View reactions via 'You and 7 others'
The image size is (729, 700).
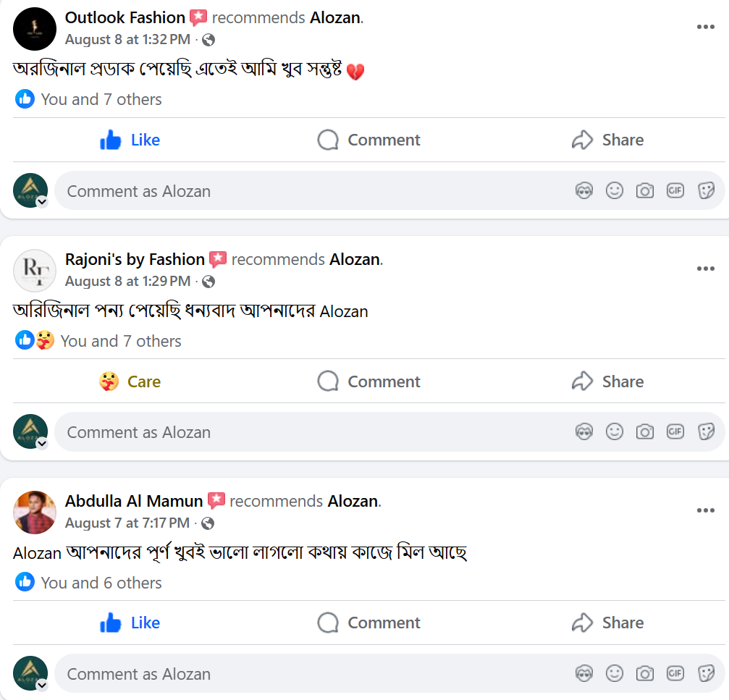pyautogui.click(x=101, y=99)
